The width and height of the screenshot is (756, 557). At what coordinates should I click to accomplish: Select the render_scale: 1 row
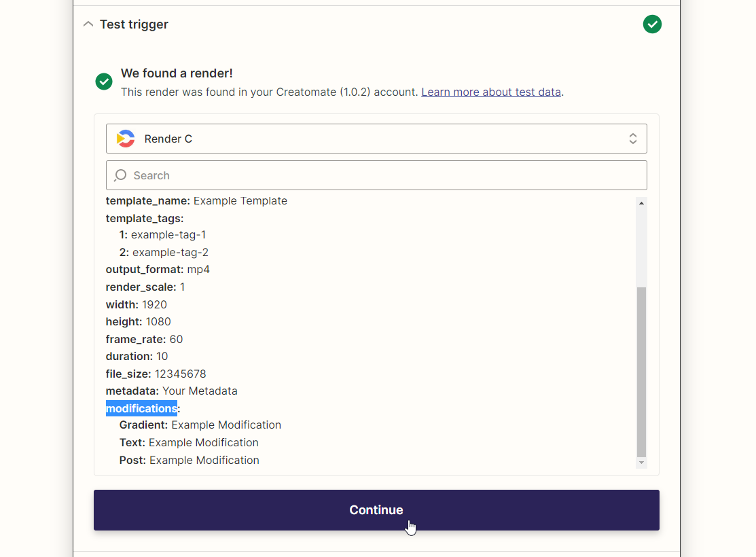pyautogui.click(x=145, y=287)
